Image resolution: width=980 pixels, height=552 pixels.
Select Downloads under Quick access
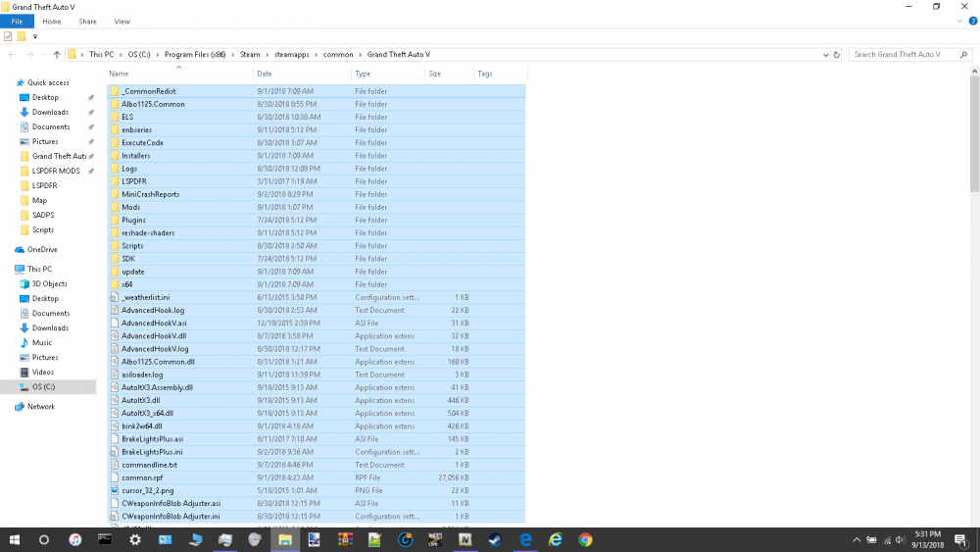pyautogui.click(x=50, y=112)
